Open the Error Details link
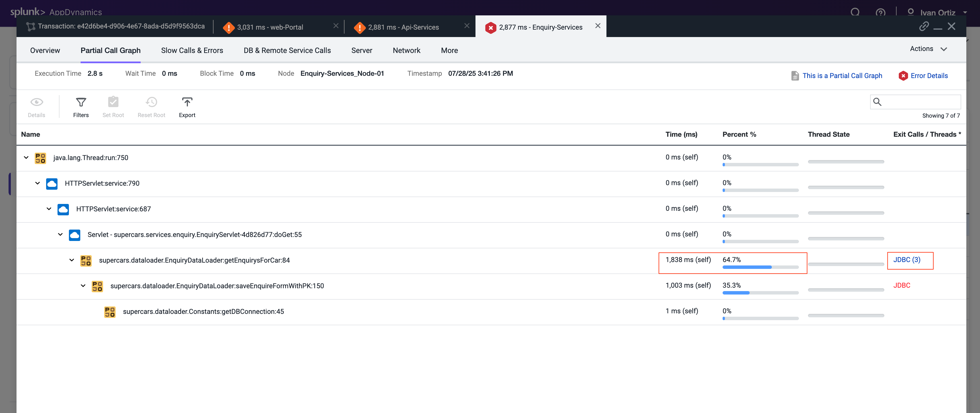The height and width of the screenshot is (413, 980). [929, 76]
